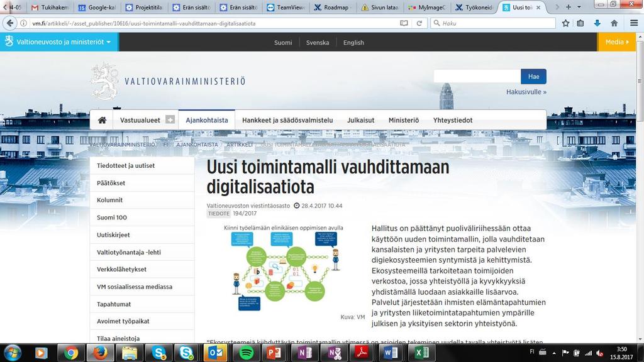This screenshot has height=362, width=644.
Task: Open Ajankohtaista navigation item
Action: point(206,120)
